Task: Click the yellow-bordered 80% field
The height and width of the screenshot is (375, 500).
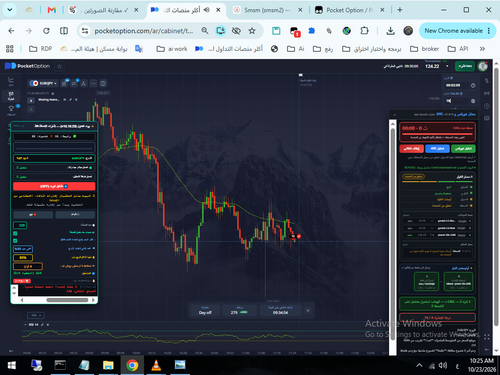Action: point(23,257)
